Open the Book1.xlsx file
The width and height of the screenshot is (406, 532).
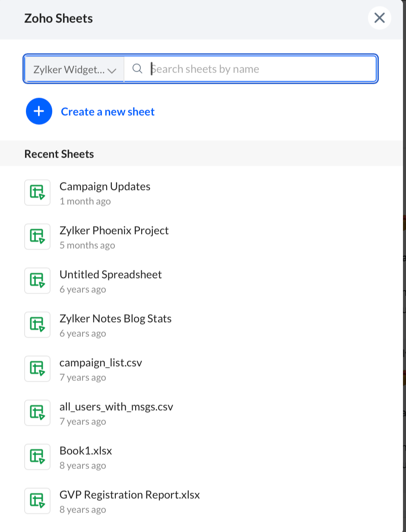tap(86, 451)
